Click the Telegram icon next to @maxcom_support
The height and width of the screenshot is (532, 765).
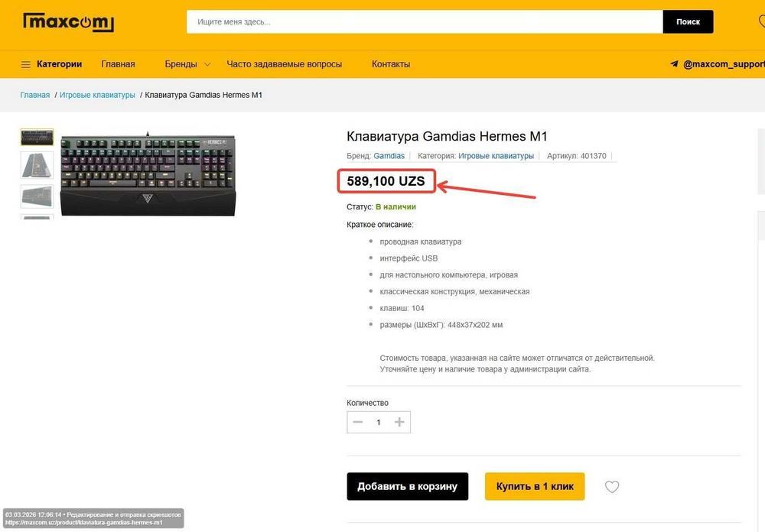(x=674, y=64)
